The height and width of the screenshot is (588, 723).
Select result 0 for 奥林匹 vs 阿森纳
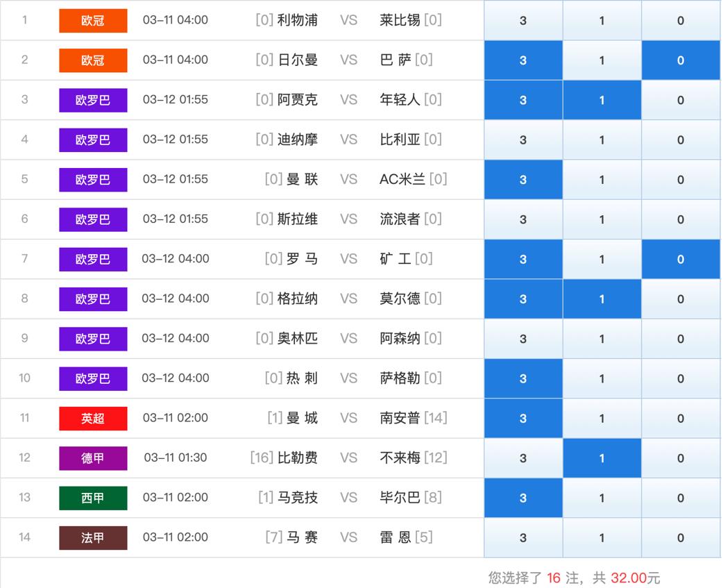681,339
